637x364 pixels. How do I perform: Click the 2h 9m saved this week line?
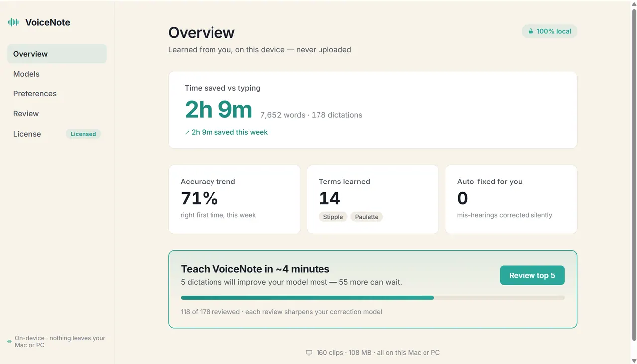pyautogui.click(x=226, y=132)
